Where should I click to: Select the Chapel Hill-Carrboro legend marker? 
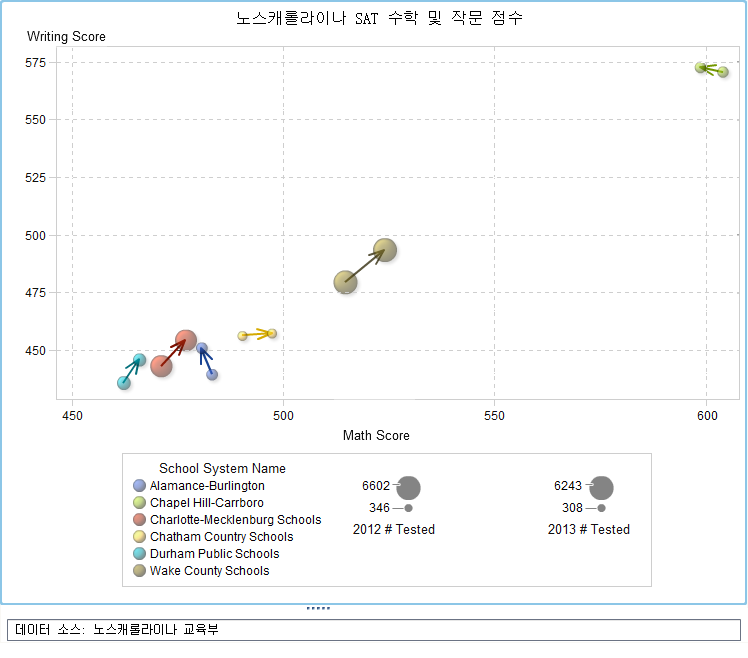140,503
